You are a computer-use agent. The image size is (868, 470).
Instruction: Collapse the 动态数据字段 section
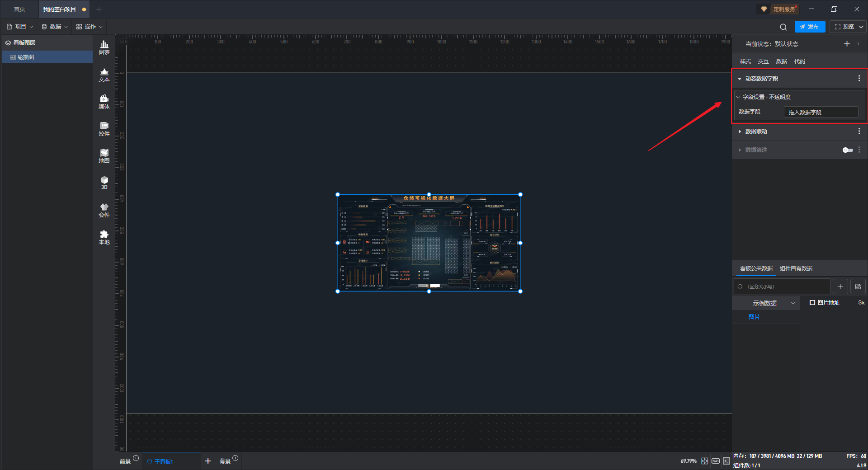740,79
